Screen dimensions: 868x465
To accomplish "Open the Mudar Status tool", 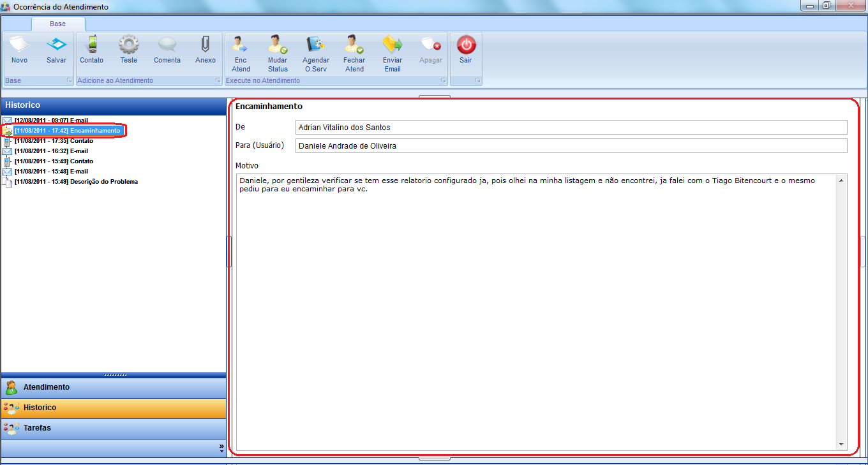I will coord(278,54).
